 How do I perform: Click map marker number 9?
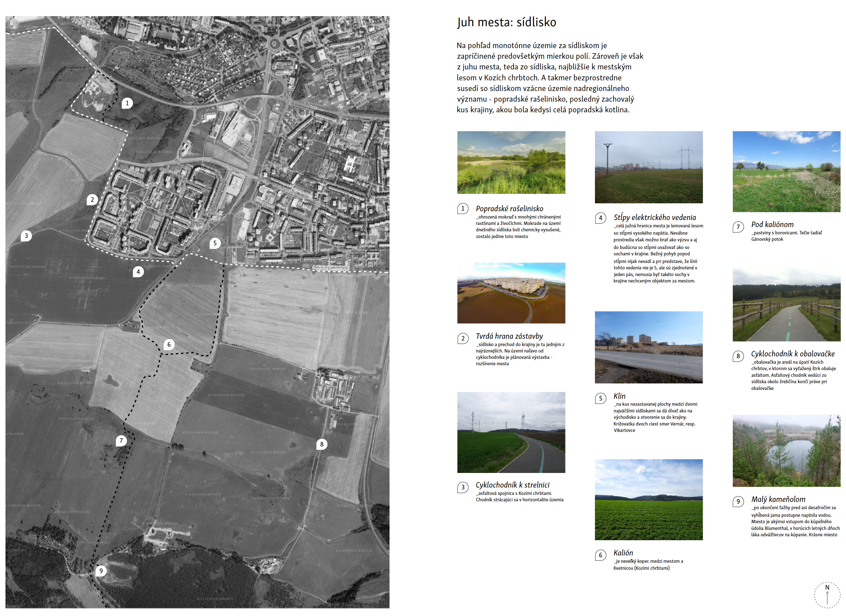101,571
